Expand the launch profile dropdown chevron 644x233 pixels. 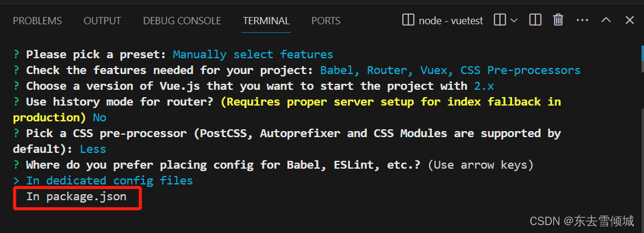(x=514, y=19)
